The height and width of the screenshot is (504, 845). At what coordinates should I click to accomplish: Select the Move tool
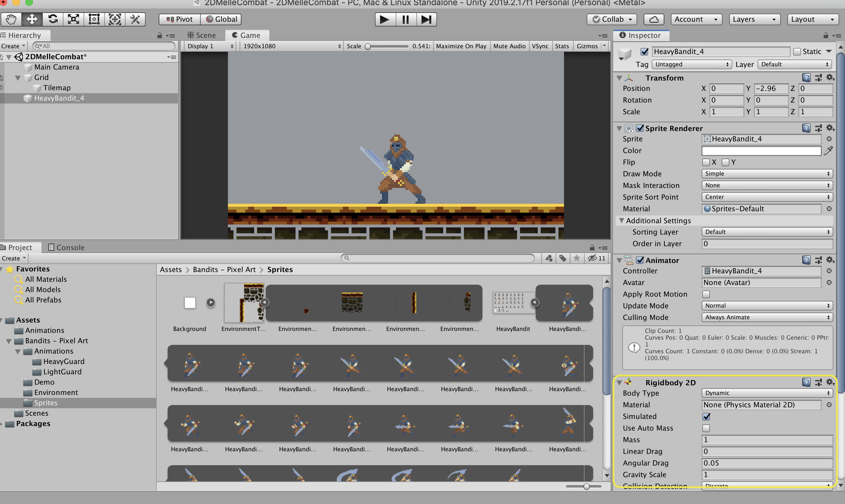32,19
